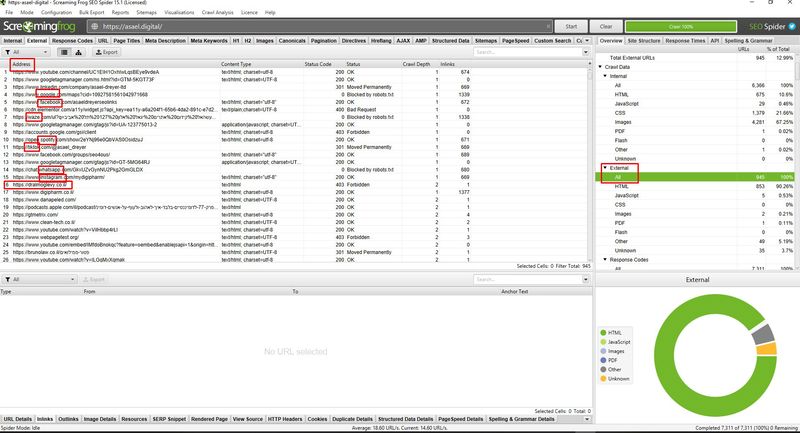The height and width of the screenshot is (433, 800).
Task: Switch to the Meta Description tab
Action: (x=165, y=40)
